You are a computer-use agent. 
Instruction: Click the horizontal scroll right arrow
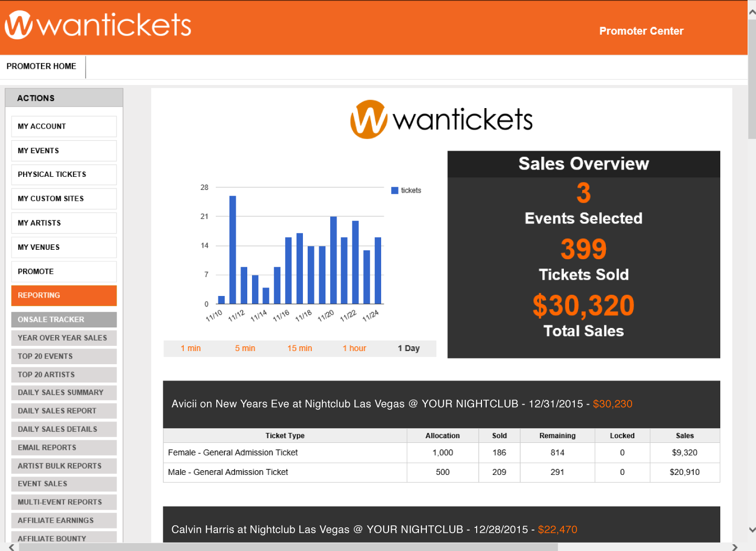(735, 547)
